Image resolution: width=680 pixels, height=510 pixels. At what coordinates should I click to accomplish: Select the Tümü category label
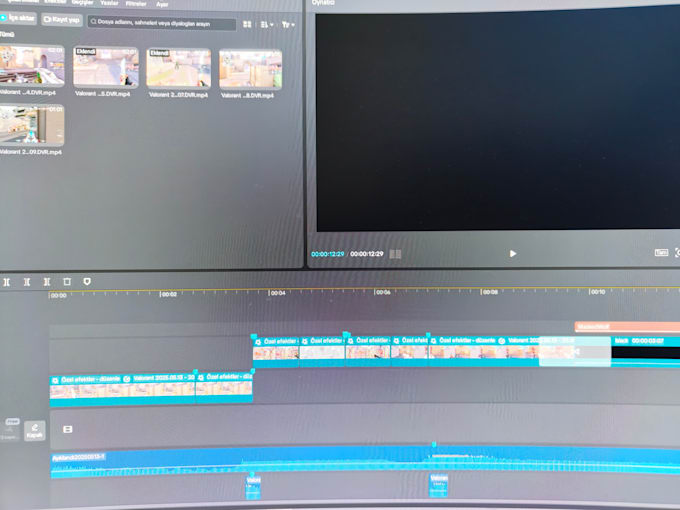[7, 34]
